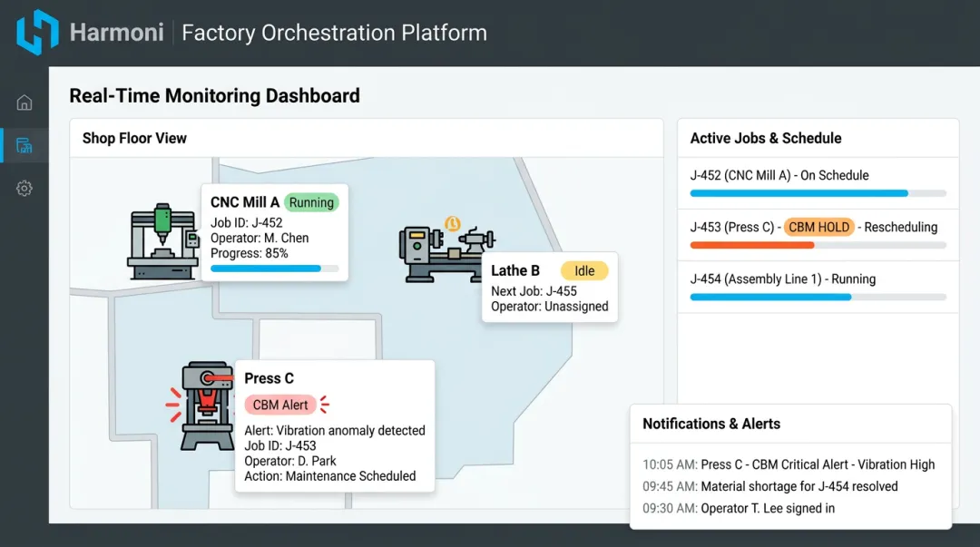
Task: Click the red alert burst beside CBM Alert
Action: [x=324, y=405]
